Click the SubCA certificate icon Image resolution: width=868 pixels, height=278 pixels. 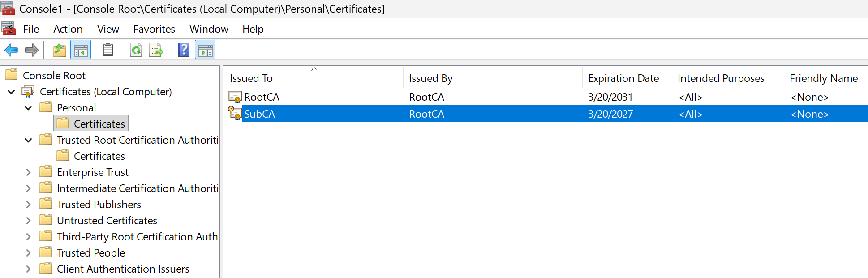pyautogui.click(x=235, y=114)
